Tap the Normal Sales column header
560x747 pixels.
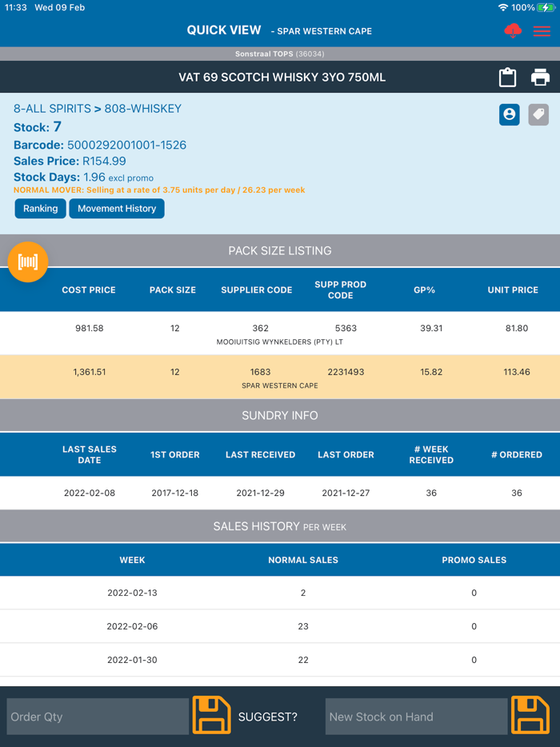pos(303,560)
